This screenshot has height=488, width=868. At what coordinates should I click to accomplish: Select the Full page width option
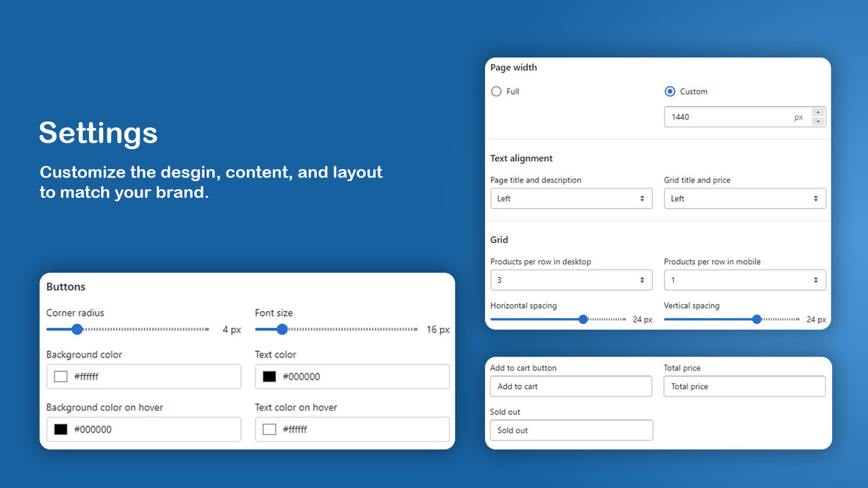click(496, 91)
